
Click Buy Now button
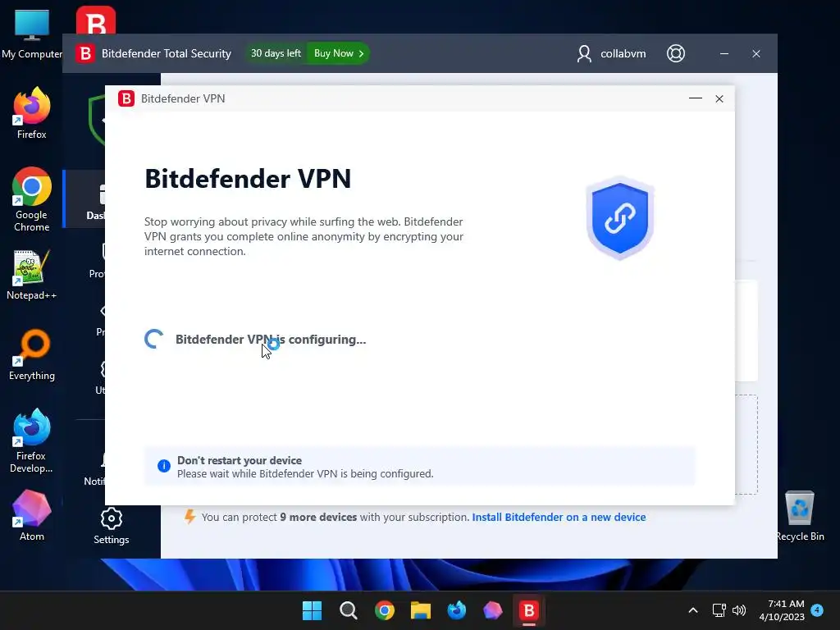pos(338,53)
